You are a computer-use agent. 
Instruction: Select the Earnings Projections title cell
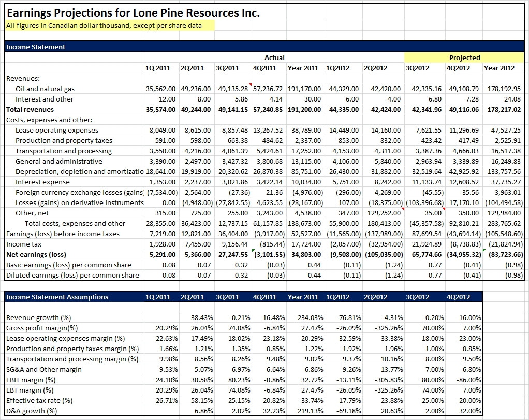pos(134,12)
